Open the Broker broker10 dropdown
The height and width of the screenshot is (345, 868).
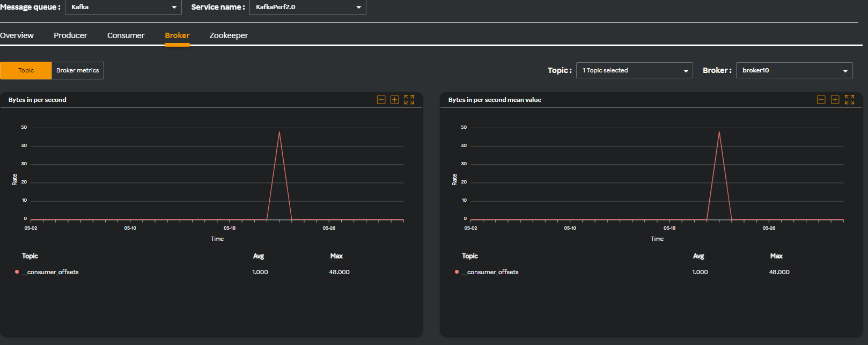[x=795, y=70]
